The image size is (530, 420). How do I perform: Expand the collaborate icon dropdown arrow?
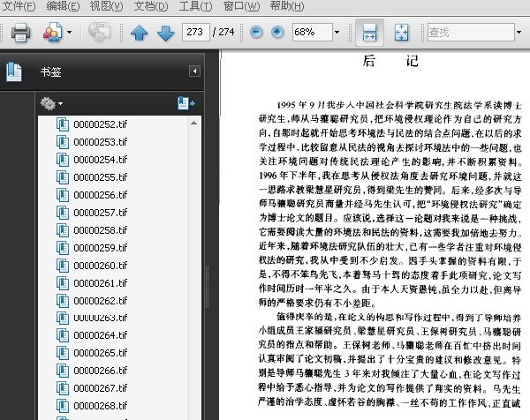(69, 33)
